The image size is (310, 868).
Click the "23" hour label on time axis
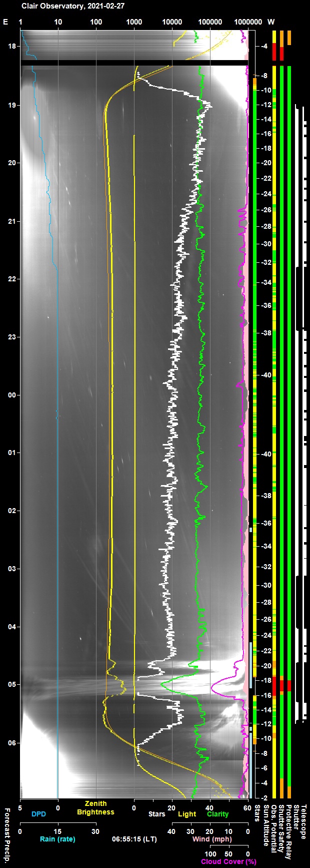[x=12, y=337]
